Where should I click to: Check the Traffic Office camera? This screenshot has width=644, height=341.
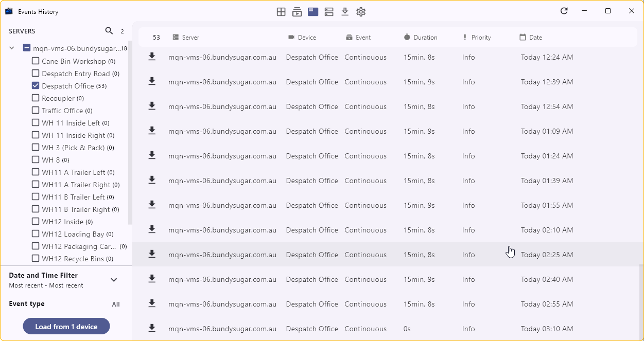36,110
